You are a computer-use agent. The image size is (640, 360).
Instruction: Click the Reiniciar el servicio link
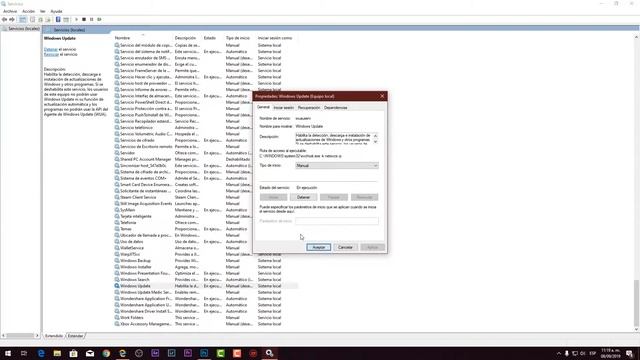pos(51,54)
